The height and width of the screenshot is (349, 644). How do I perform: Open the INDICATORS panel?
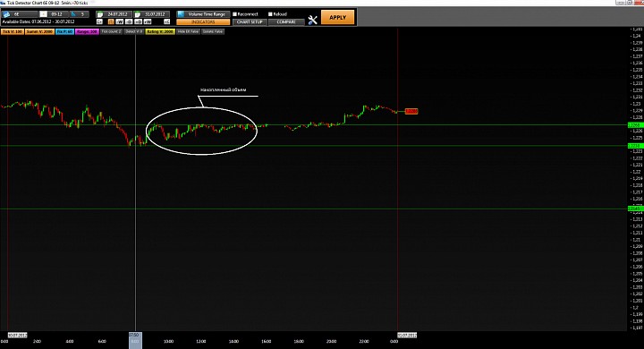coord(203,21)
